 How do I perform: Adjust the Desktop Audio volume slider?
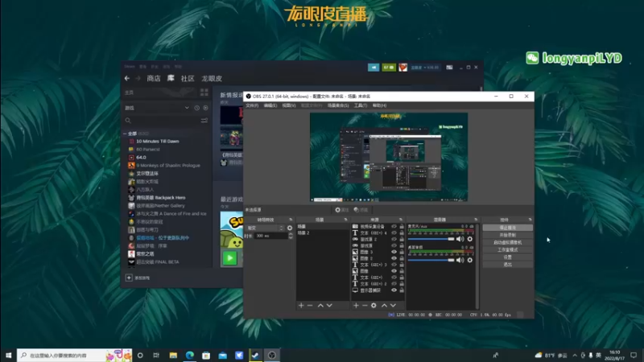click(431, 260)
